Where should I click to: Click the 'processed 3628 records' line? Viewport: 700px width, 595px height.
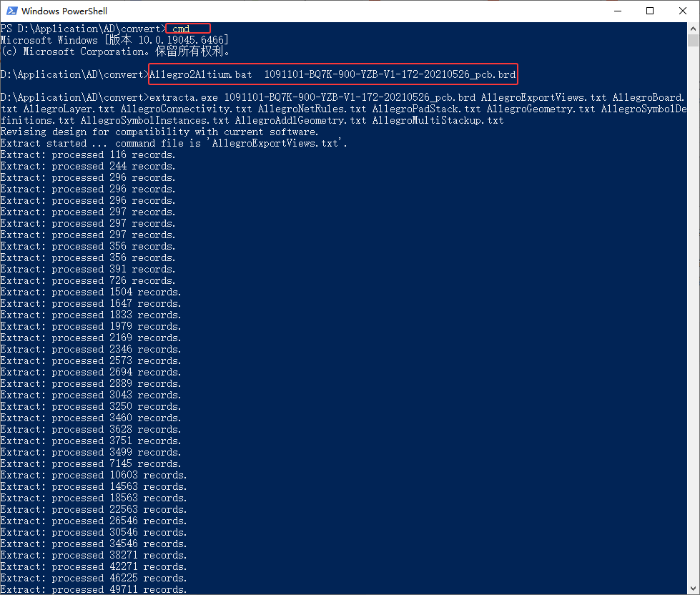[x=91, y=429]
